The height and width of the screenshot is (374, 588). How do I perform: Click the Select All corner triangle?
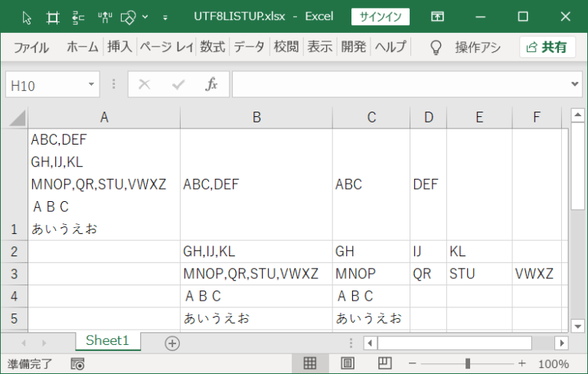(18, 118)
